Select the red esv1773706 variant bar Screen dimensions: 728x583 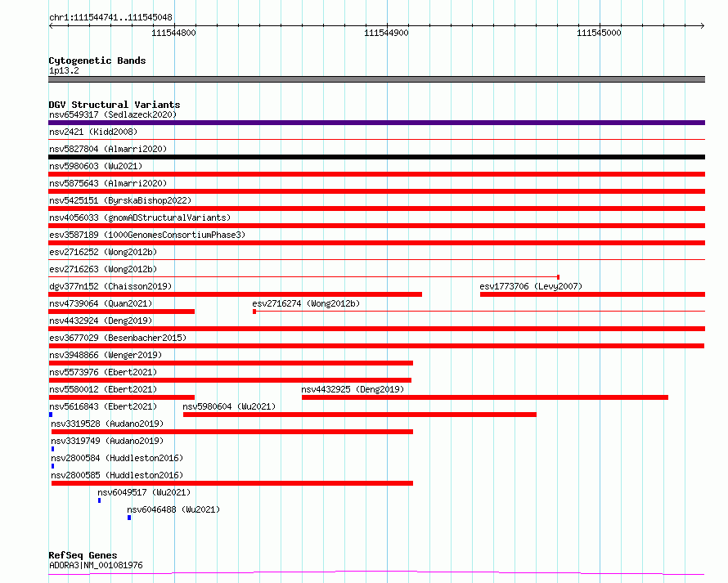click(x=592, y=294)
